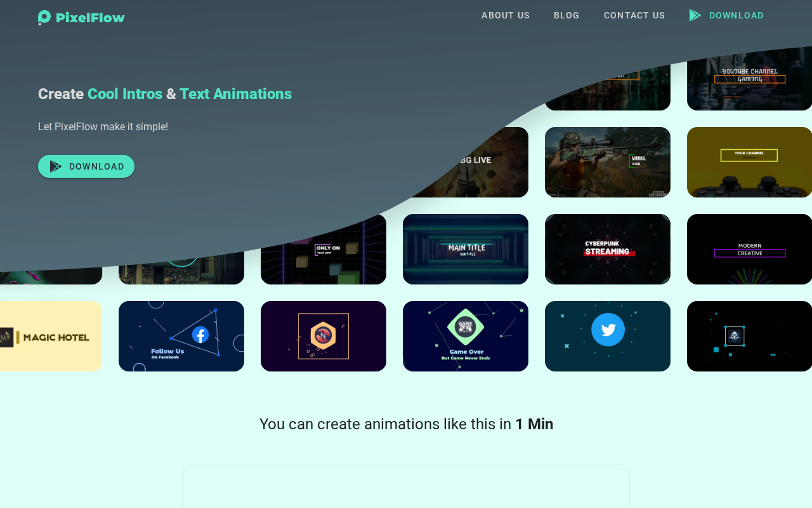Click the PixelFlow logo
This screenshot has width=812, height=508.
81,18
